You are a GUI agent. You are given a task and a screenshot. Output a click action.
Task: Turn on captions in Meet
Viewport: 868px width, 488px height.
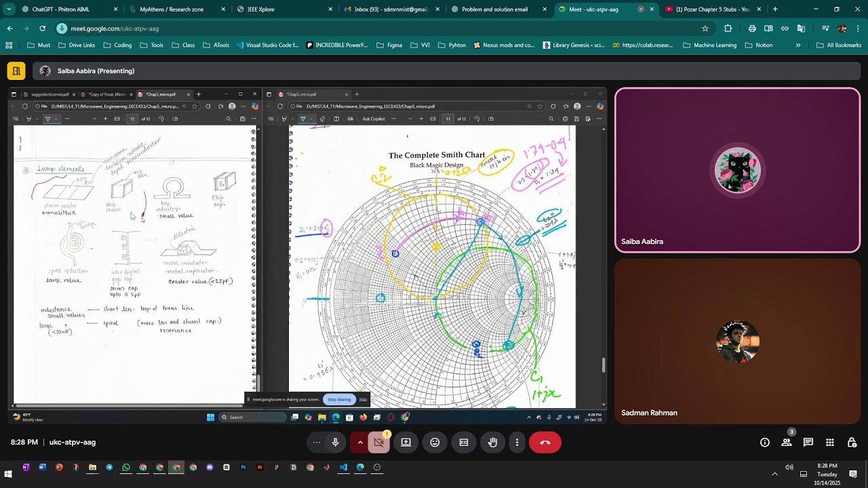click(x=464, y=443)
